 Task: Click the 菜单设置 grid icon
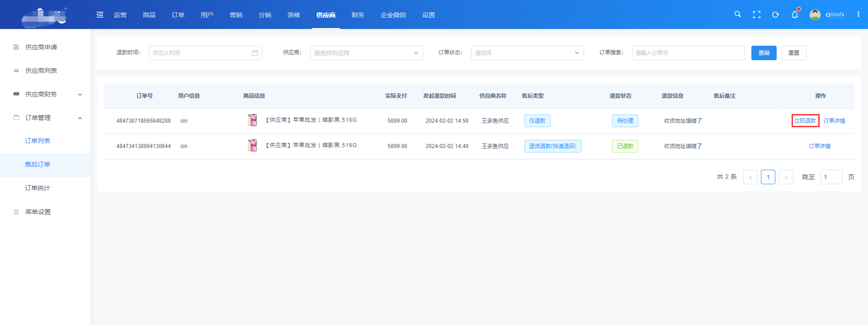click(x=16, y=212)
